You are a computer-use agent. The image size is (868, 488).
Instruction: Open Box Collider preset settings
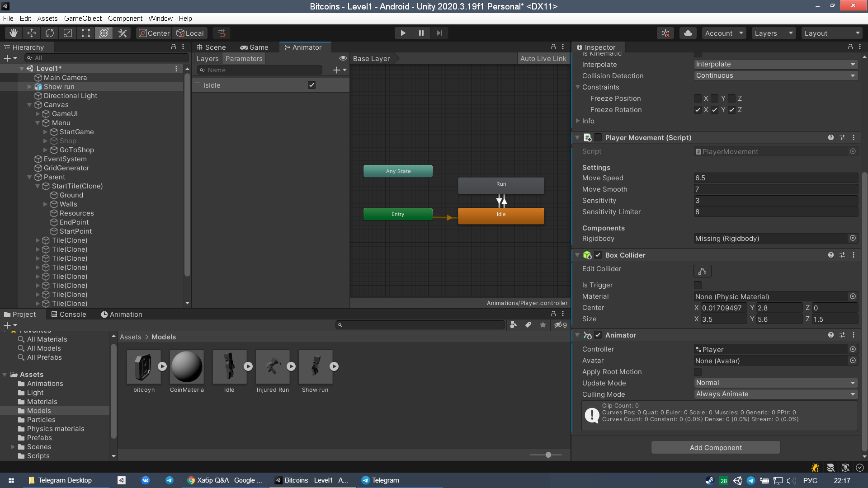[x=842, y=255]
